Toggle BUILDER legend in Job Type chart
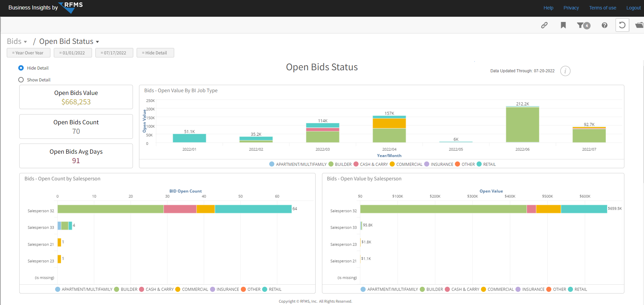 point(340,164)
